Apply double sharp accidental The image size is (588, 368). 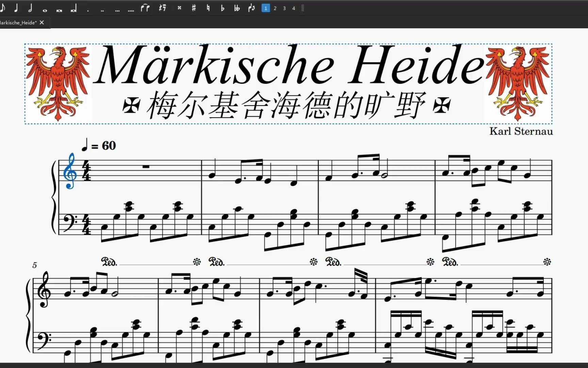pos(179,8)
